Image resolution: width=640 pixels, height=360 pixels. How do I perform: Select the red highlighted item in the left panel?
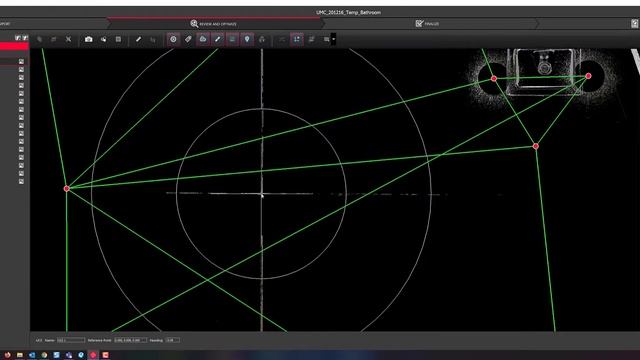(14, 47)
